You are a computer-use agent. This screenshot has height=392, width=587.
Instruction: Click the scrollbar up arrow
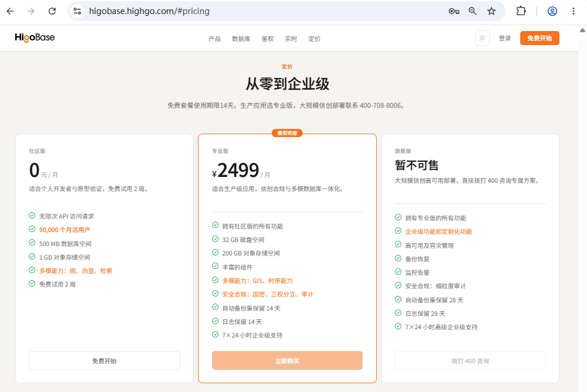(x=582, y=30)
